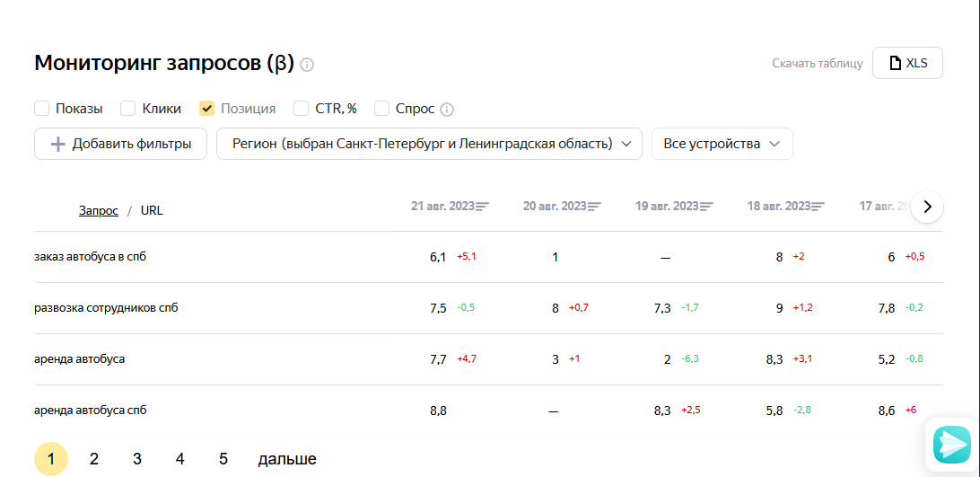Click sort icon for 18 авг. 2023 column
This screenshot has height=477, width=980.
point(818,206)
